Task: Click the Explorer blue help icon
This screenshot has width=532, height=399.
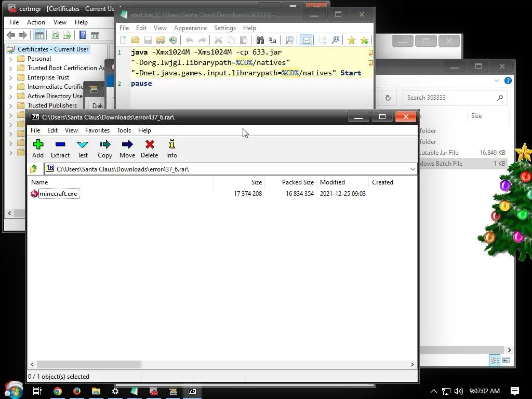Action: point(508,81)
